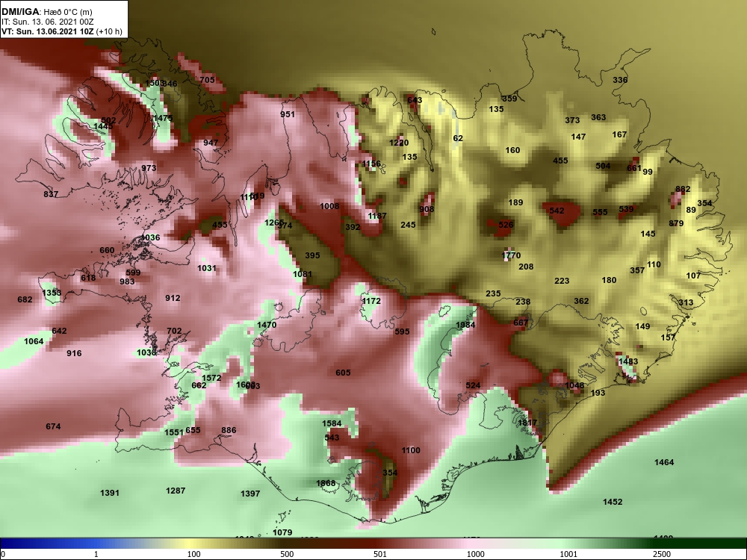Pick the map value 189
This screenshot has width=747, height=560.
[515, 203]
